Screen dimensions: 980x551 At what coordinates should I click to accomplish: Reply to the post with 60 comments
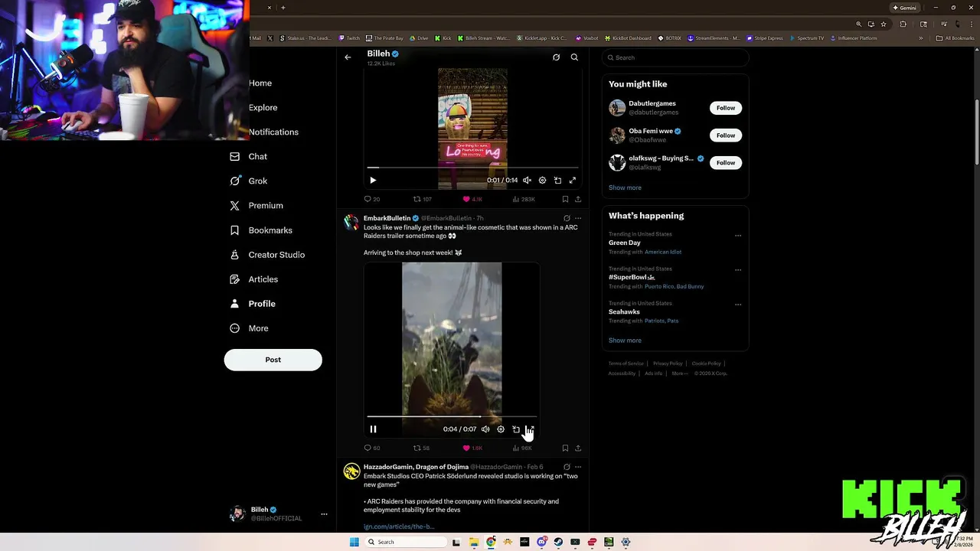tap(372, 448)
